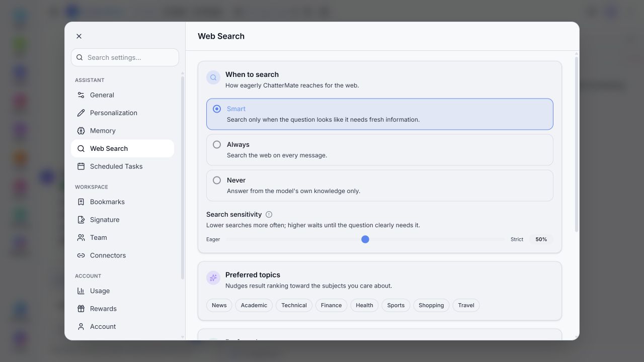Toggle the Health topic chip
Screen dimensions: 644x362
point(365,305)
